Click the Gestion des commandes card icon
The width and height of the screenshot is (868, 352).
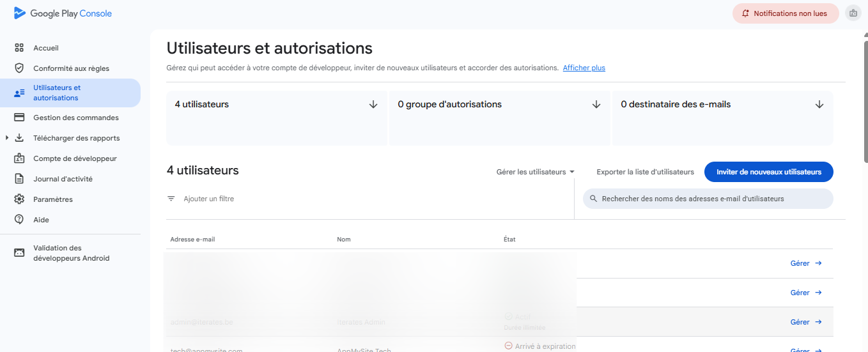click(x=19, y=118)
